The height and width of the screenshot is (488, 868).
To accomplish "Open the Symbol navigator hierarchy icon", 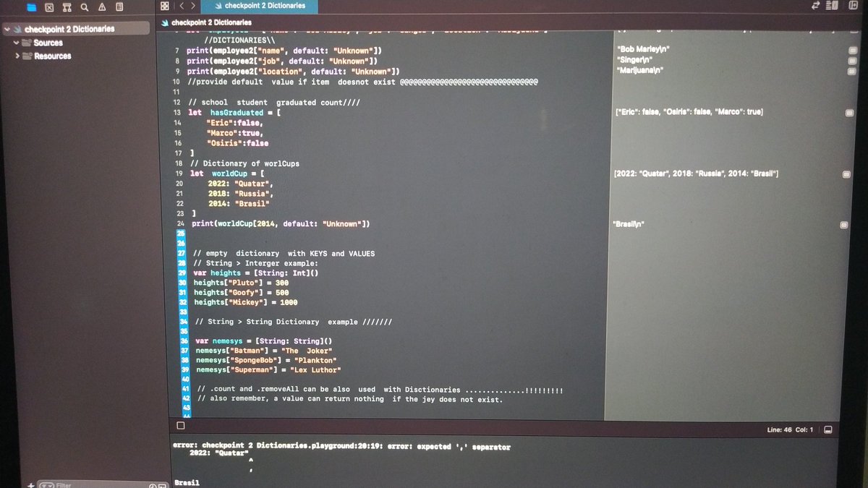I will coord(67,7).
